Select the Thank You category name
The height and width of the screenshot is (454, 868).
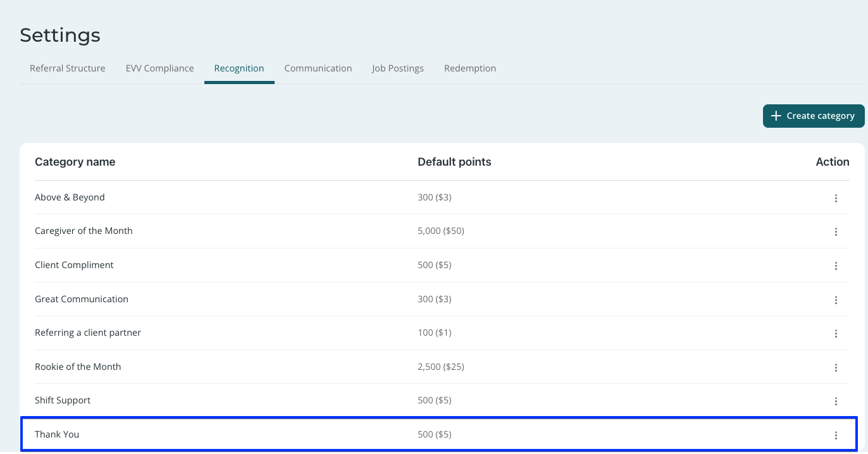click(57, 434)
